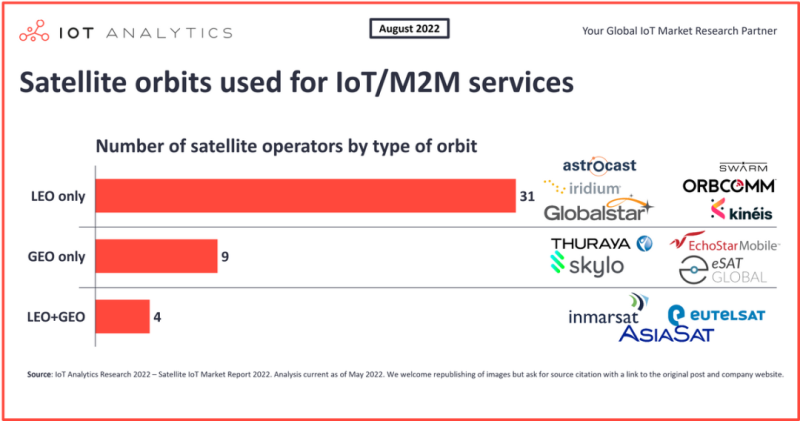Image resolution: width=800 pixels, height=421 pixels.
Task: Click the Kinéis logo
Action: point(738,210)
